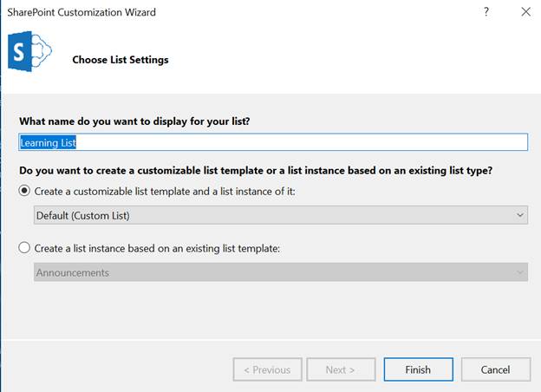Screen dimensions: 541x392
Task: Click the SharePoint logo icon
Action: tap(29, 54)
